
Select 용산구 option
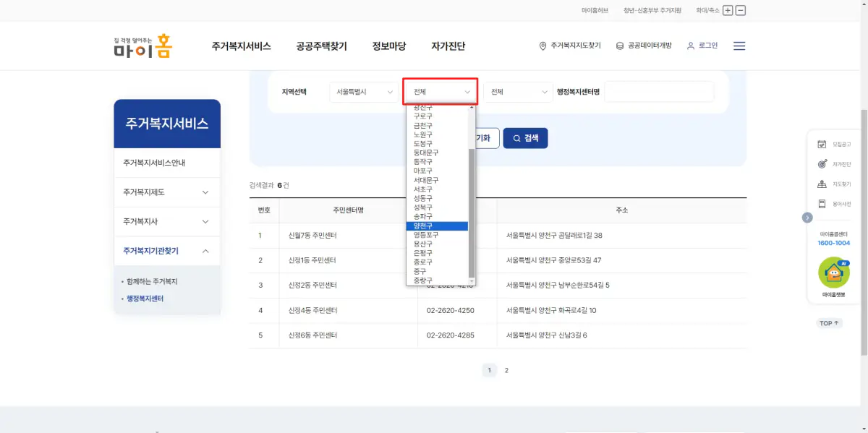click(438, 244)
